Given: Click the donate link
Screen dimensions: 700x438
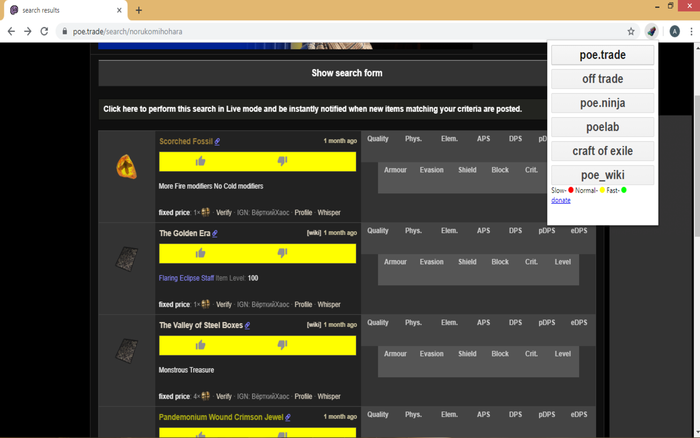Looking at the screenshot, I should [x=561, y=200].
